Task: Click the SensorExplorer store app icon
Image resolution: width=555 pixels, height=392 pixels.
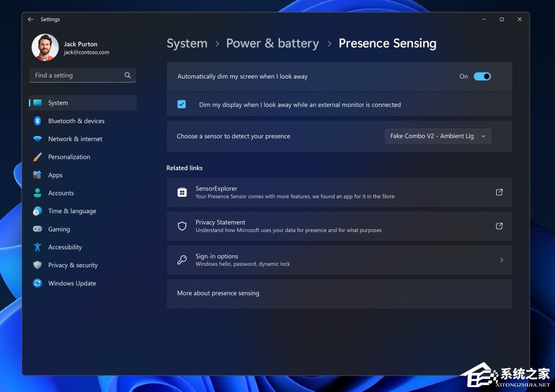Action: click(x=182, y=192)
